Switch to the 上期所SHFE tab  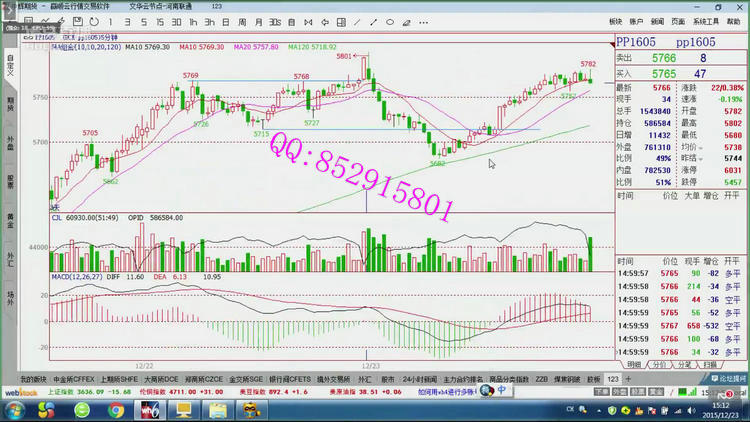(119, 380)
